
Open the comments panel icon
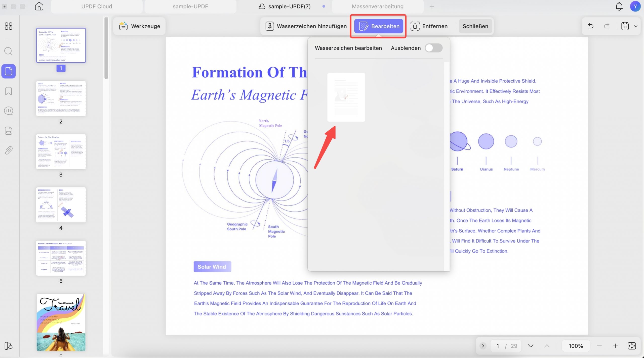(x=9, y=111)
